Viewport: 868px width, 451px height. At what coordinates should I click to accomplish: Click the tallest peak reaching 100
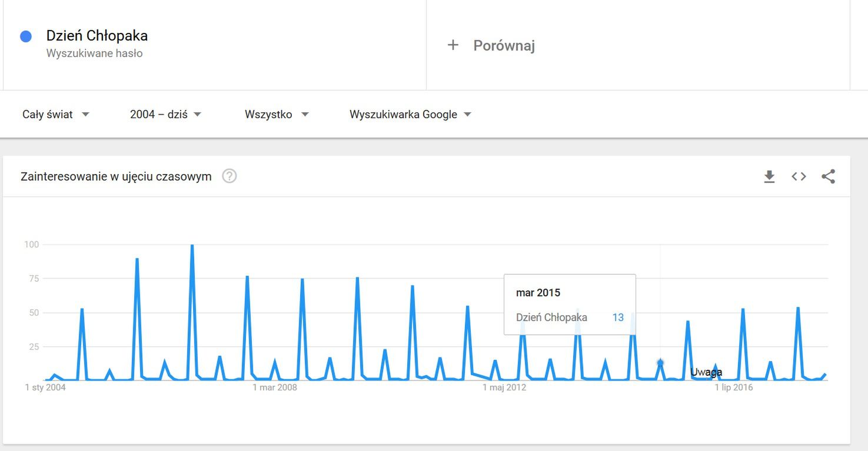click(x=192, y=246)
